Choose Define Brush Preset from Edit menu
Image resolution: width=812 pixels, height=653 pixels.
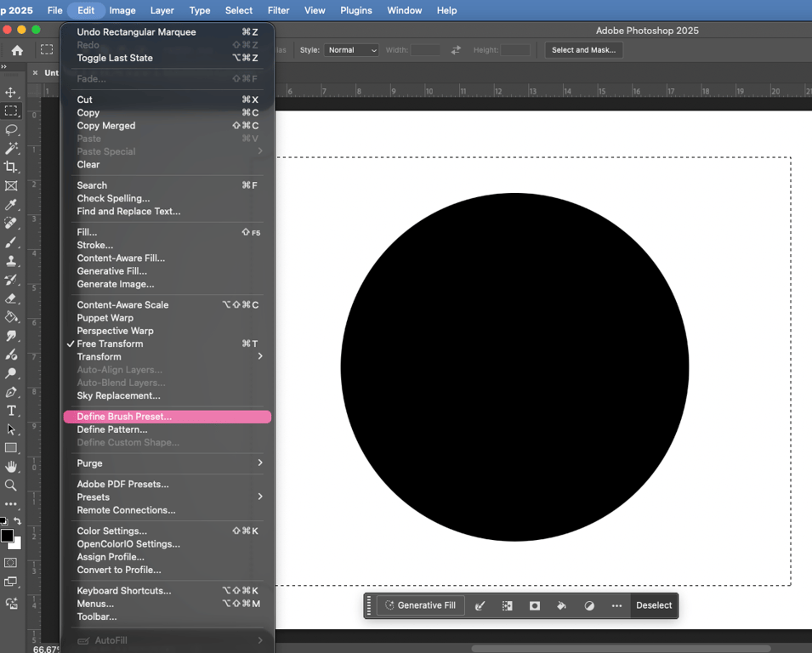point(167,417)
